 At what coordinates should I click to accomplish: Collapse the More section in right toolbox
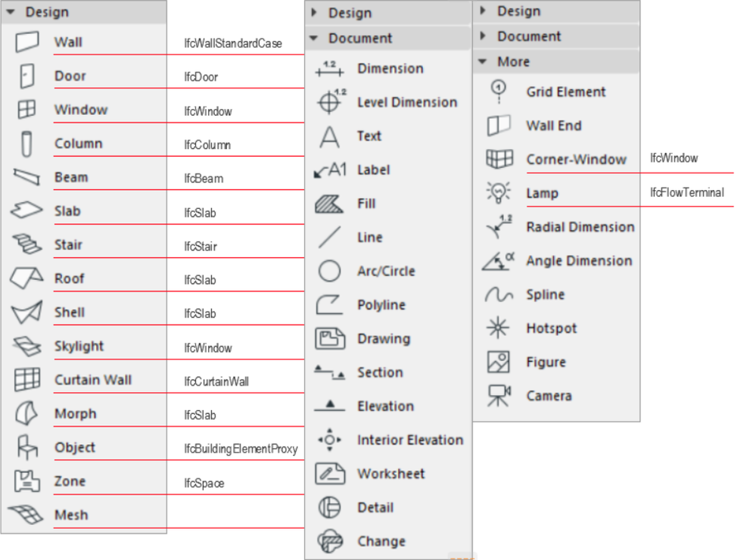(482, 62)
